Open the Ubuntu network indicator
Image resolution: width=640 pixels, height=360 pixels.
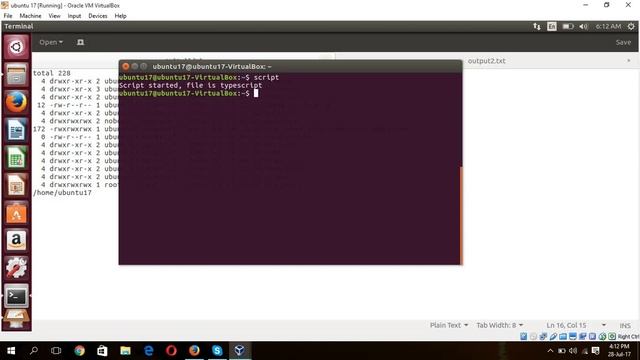pyautogui.click(x=537, y=27)
